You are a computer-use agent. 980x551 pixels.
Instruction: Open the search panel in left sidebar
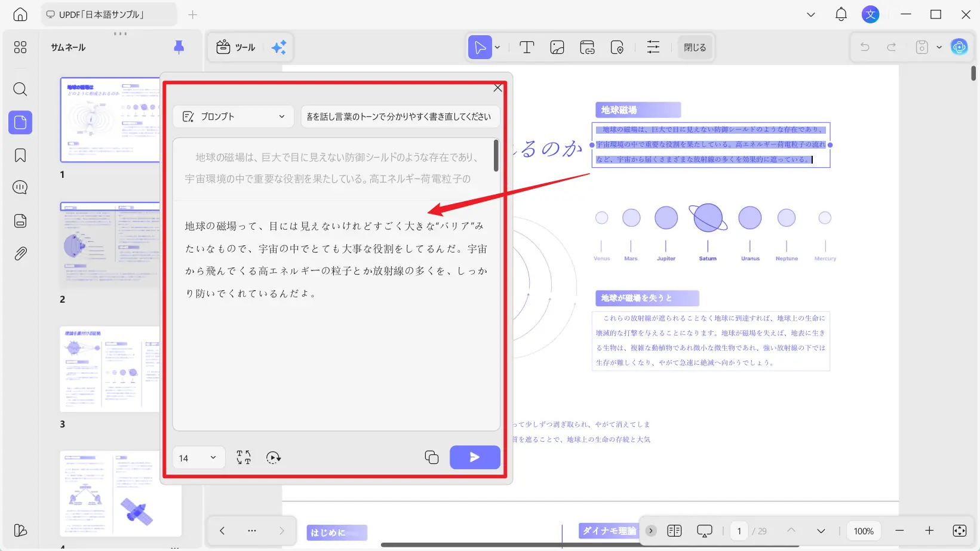[x=20, y=89]
